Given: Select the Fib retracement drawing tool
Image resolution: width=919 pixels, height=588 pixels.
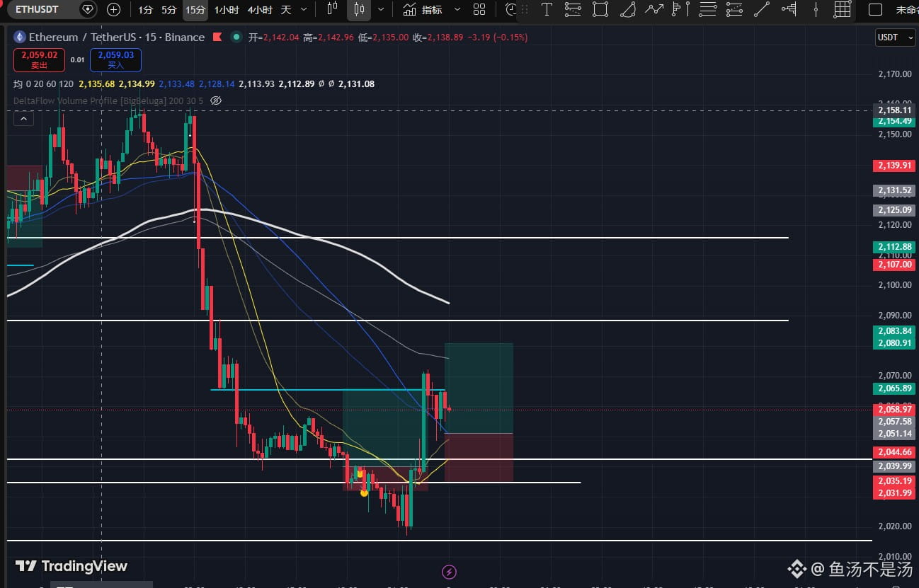Looking at the screenshot, I should pos(573,10).
